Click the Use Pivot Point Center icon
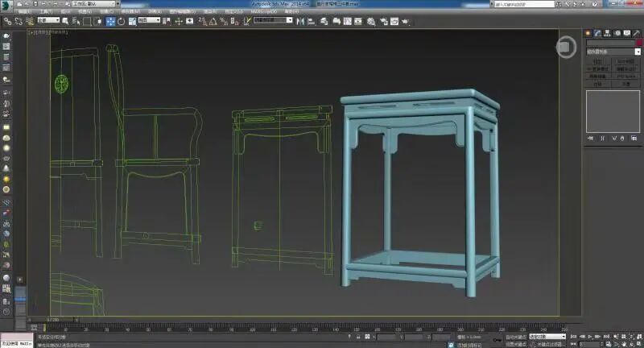Viewport: 644px width, 348px height. click(167, 21)
